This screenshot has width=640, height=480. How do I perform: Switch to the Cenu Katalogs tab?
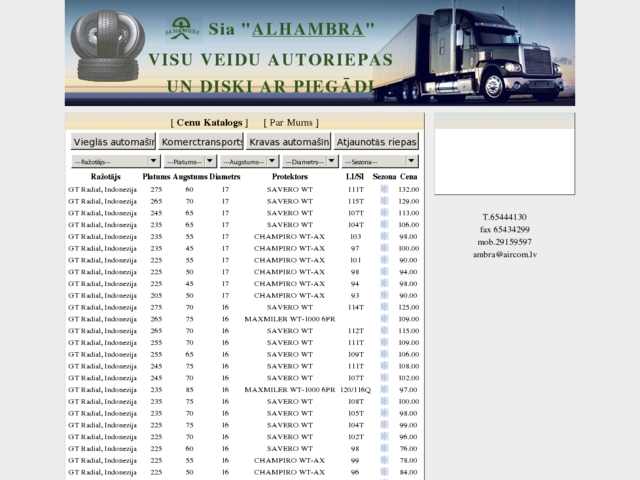tap(209, 122)
